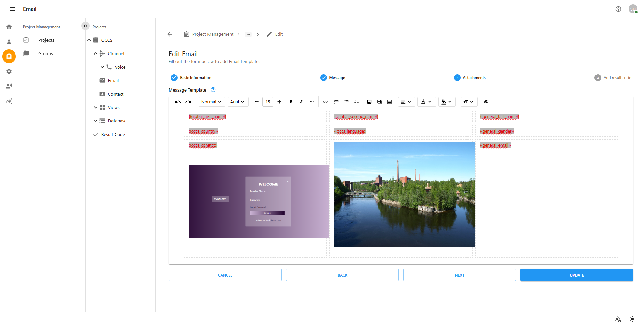Image resolution: width=644 pixels, height=325 pixels.
Task: Toggle the light/dark theme icon
Action: (x=632, y=319)
